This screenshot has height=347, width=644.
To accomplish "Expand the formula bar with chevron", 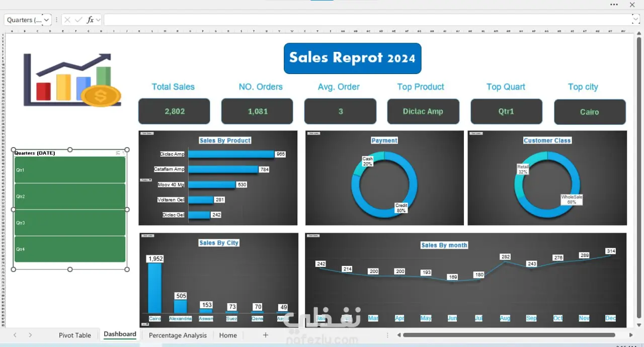I will [x=635, y=20].
